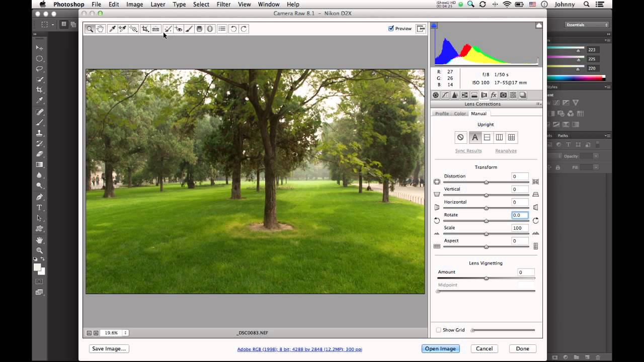Switch to the Profile tab
This screenshot has width=644, height=362.
tap(442, 114)
